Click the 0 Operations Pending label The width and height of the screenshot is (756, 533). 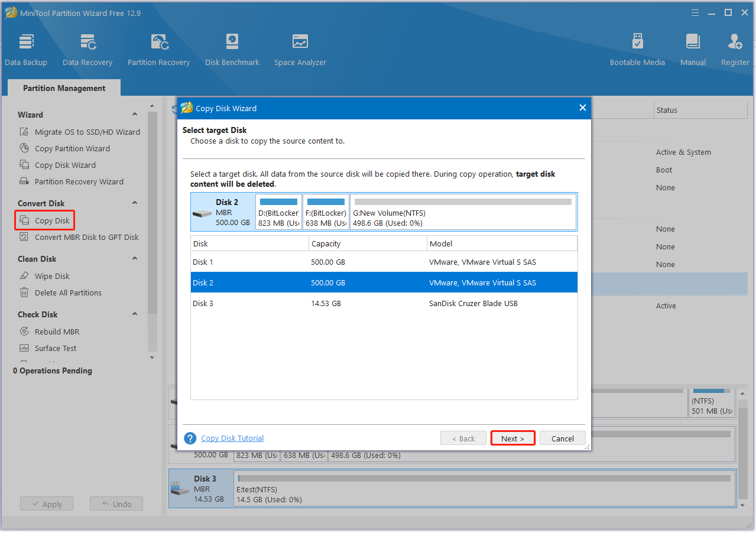coord(53,370)
